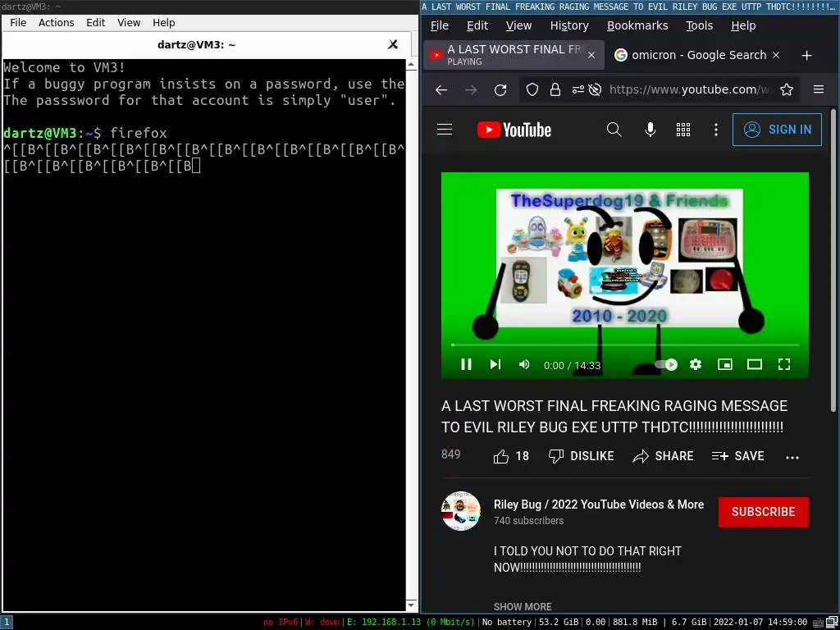Viewport: 840px width, 630px height.
Task: Open Firefox Tools menu
Action: click(699, 25)
